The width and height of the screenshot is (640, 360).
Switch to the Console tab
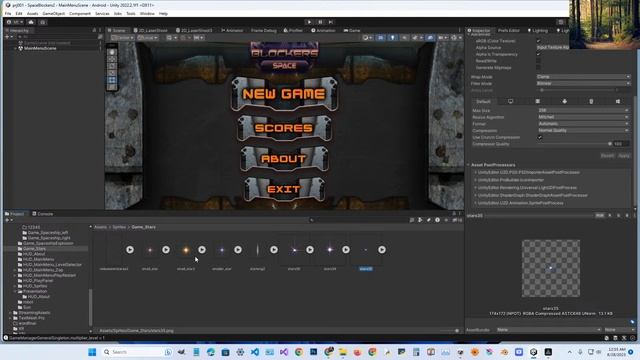click(x=43, y=213)
